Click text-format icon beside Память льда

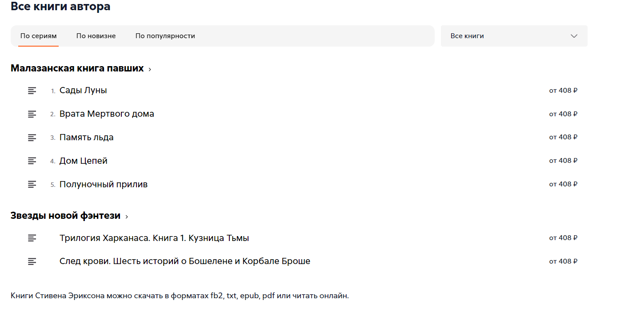32,138
